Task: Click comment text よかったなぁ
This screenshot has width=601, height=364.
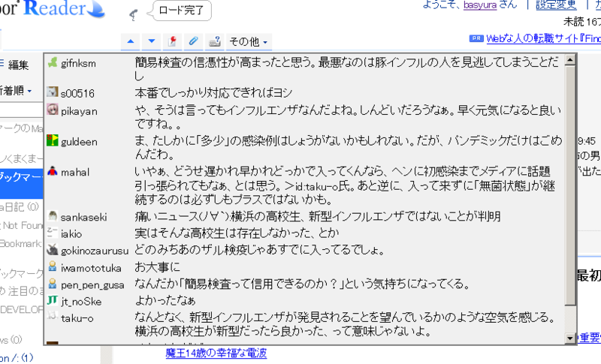Action: coord(165,300)
